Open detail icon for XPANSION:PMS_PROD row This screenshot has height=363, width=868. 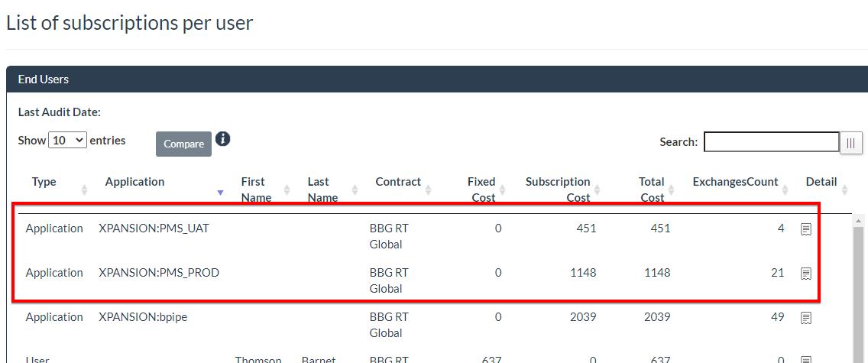coord(805,274)
